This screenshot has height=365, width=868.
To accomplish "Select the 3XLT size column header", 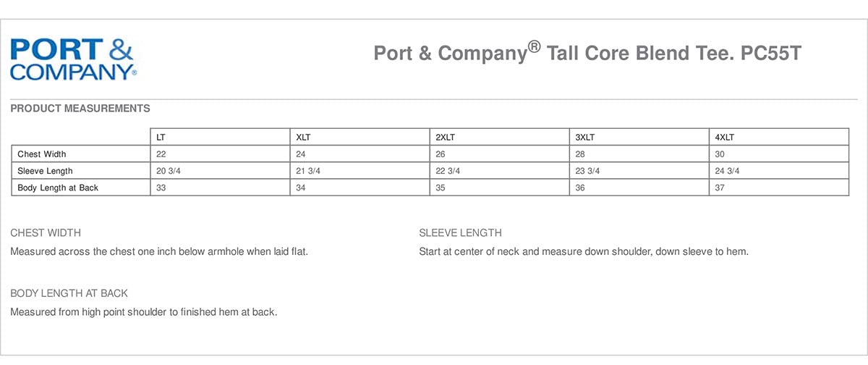I will click(x=584, y=137).
